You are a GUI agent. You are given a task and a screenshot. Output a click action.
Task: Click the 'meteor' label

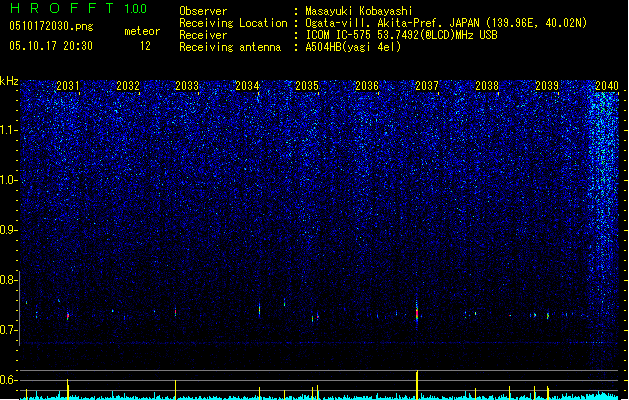(142, 31)
